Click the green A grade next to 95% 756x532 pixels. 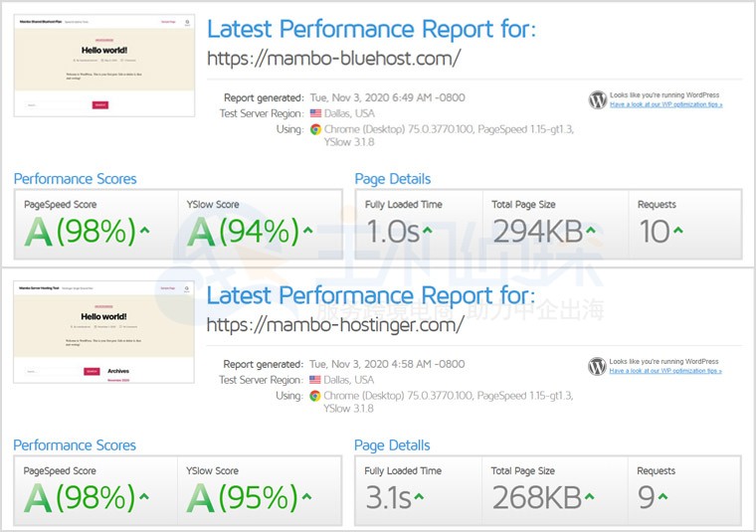coord(201,498)
